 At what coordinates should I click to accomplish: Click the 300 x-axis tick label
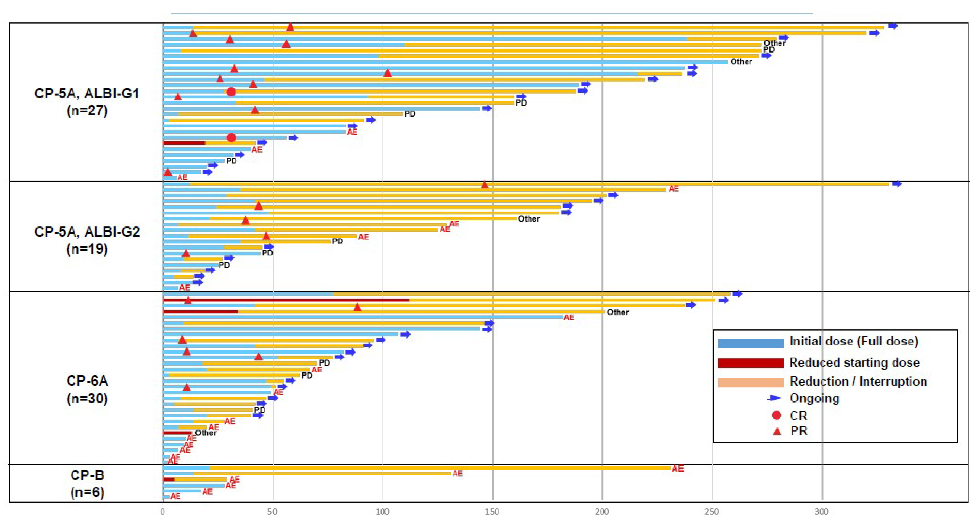821,512
